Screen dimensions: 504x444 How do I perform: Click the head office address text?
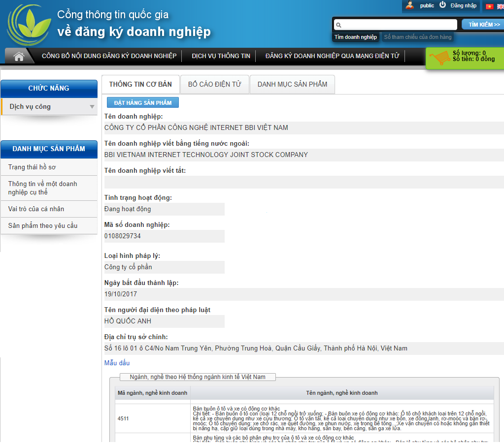point(256,349)
